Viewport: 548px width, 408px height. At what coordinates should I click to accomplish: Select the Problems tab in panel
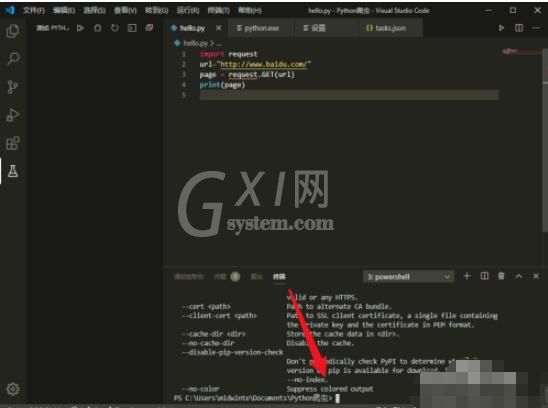coord(227,277)
